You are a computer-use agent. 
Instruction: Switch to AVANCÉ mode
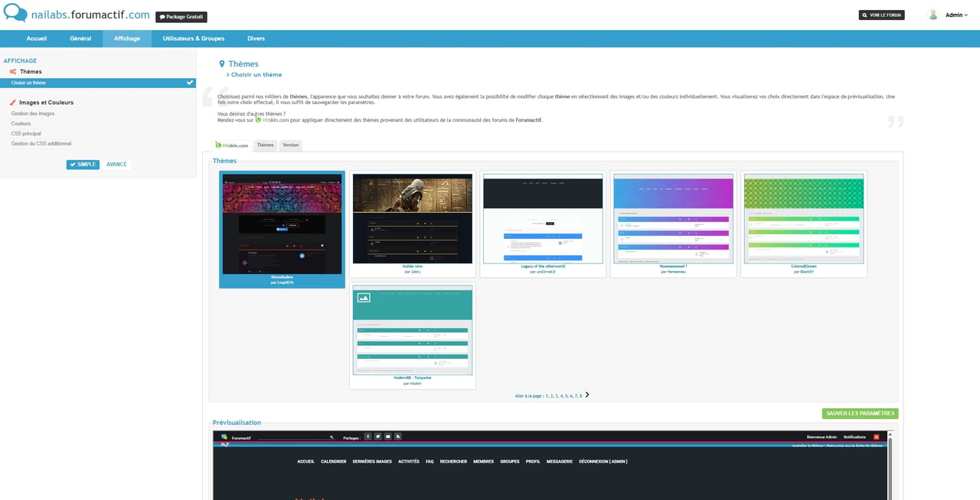(x=116, y=165)
